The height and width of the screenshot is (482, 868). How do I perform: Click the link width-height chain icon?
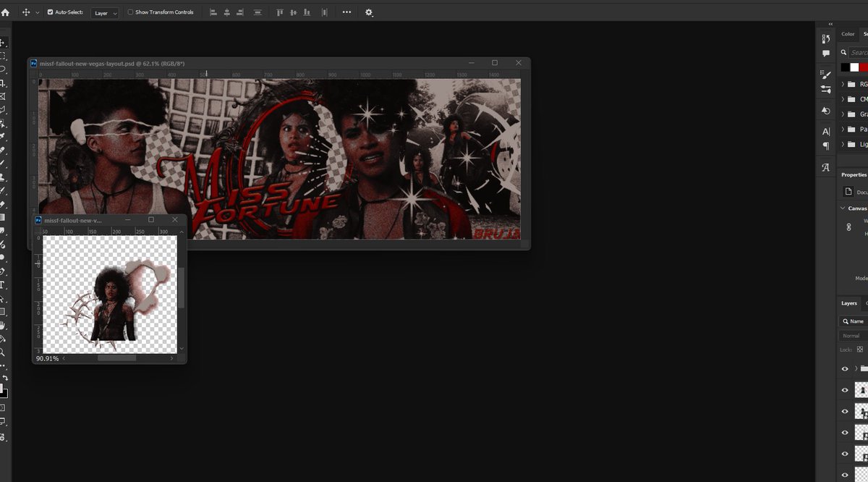(x=849, y=227)
